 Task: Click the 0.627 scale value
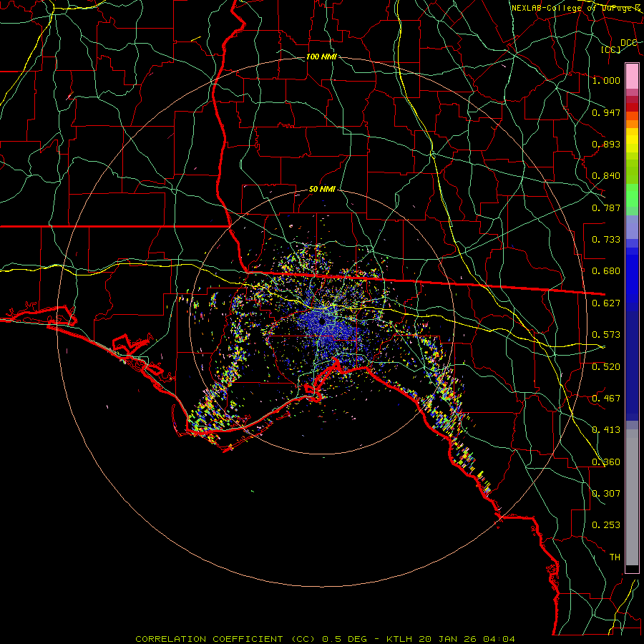(x=606, y=303)
